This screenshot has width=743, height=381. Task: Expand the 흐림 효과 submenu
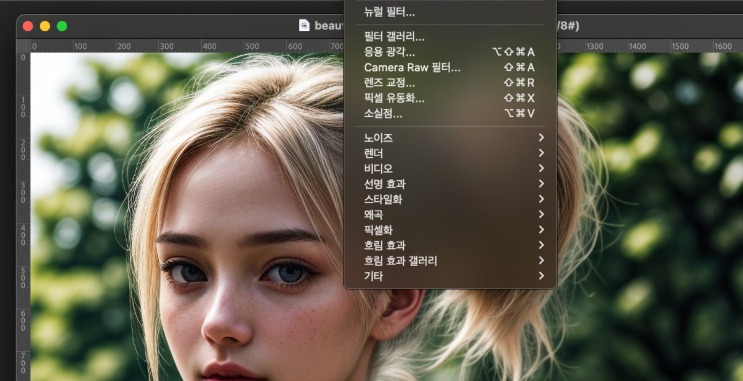click(x=450, y=245)
